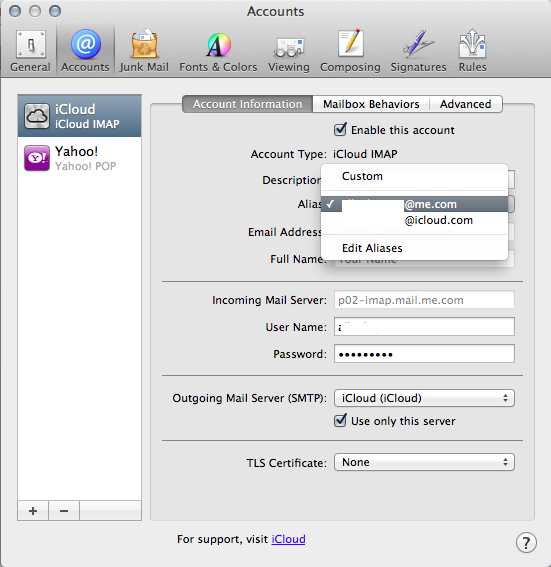
Task: Open the General preferences pane
Action: (30, 51)
